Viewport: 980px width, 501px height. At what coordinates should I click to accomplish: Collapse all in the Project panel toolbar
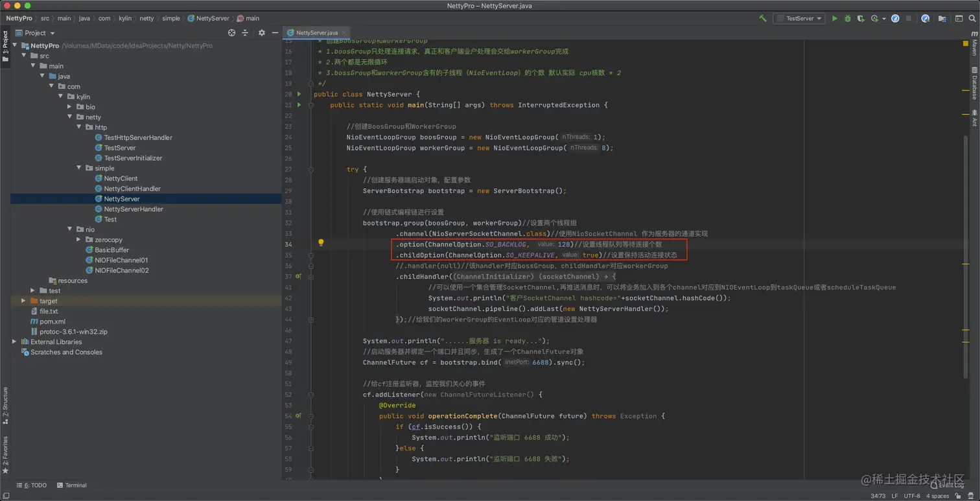coord(245,33)
